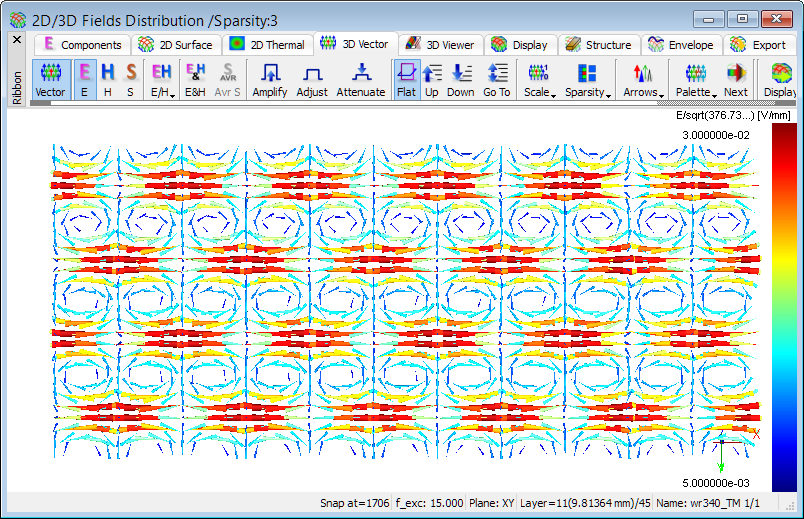804x519 pixels.
Task: Open the Envelope tab
Action: tap(682, 45)
